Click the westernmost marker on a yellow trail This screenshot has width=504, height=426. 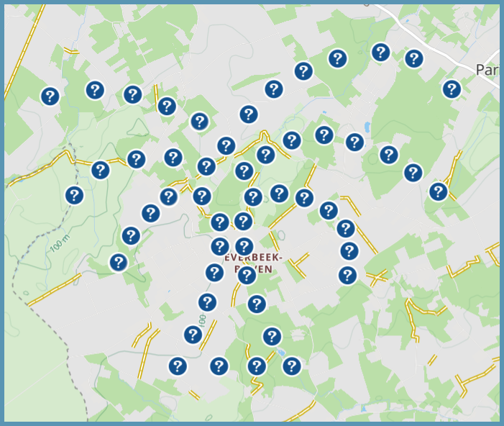click(100, 170)
